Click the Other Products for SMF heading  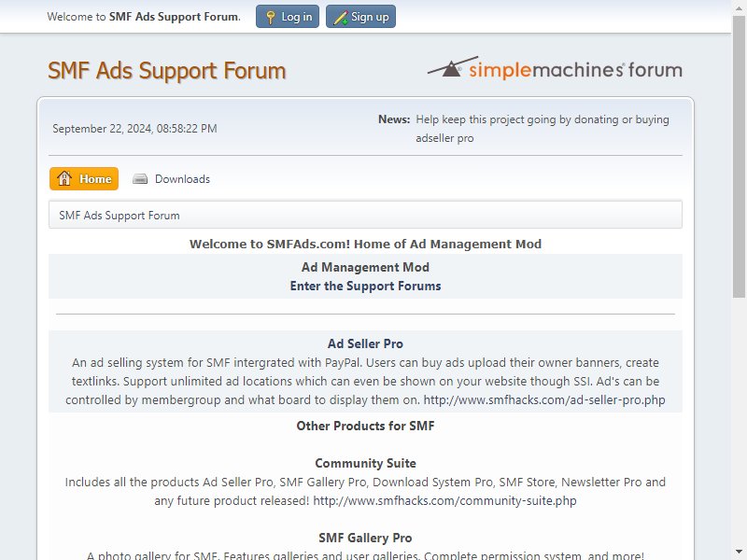tap(365, 426)
